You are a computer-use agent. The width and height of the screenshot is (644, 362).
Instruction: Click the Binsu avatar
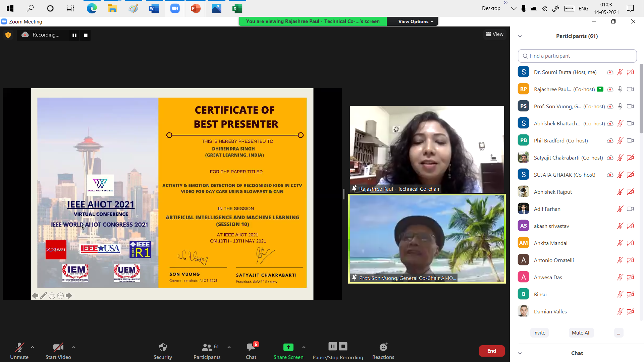point(523,295)
